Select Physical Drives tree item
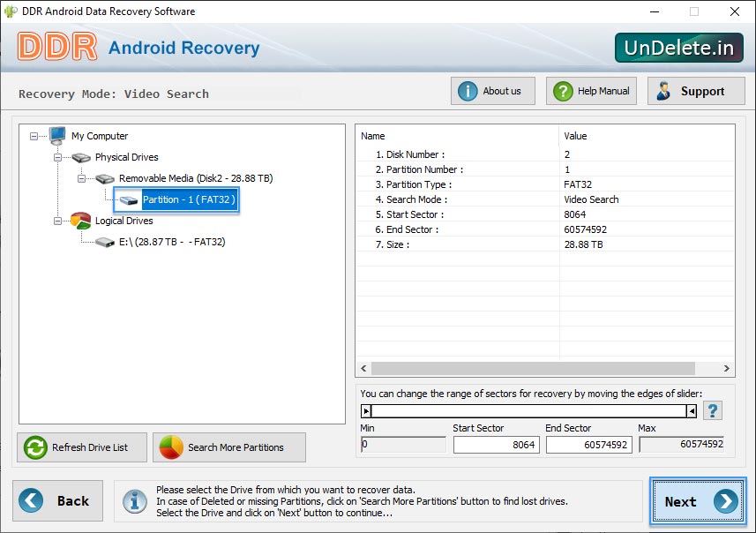This screenshot has width=756, height=533. point(126,157)
